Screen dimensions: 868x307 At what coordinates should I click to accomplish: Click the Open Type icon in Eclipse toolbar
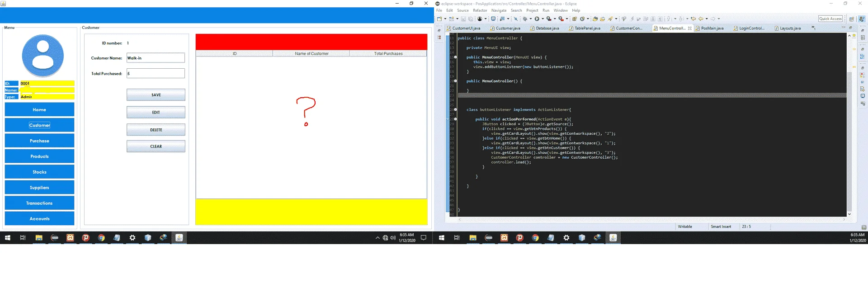click(595, 19)
